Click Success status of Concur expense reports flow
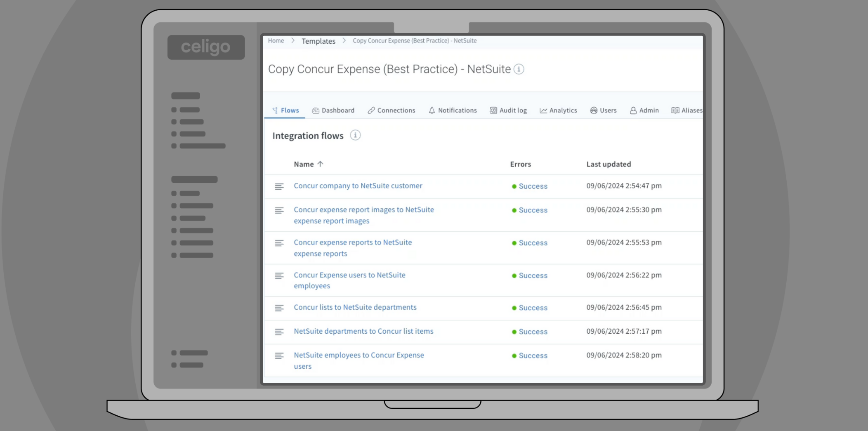Image resolution: width=868 pixels, height=431 pixels. click(x=530, y=243)
